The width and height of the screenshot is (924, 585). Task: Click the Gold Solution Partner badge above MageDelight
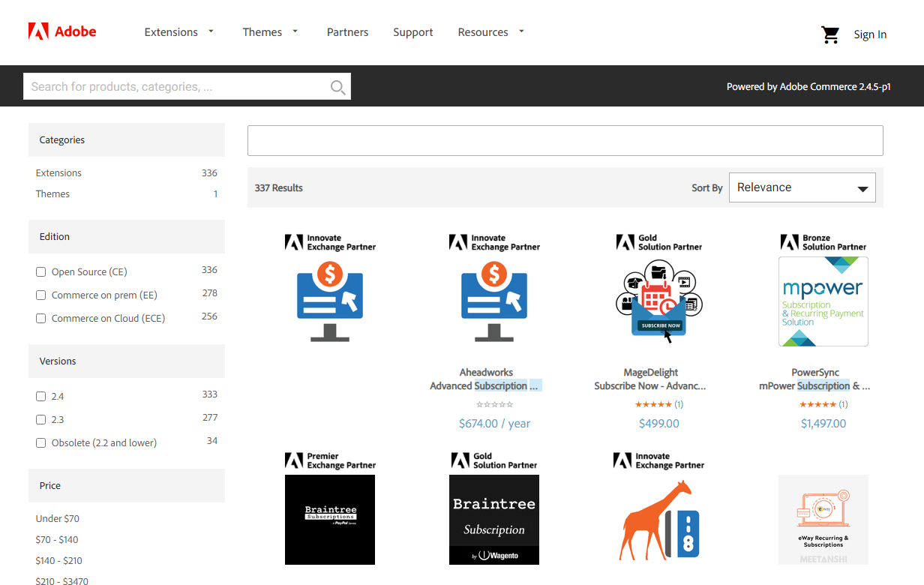(x=659, y=242)
